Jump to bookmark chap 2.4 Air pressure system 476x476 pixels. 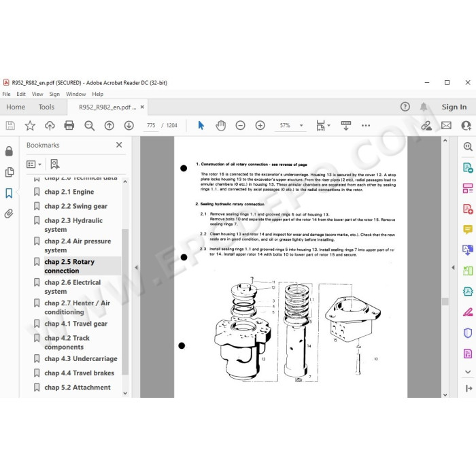click(x=78, y=245)
